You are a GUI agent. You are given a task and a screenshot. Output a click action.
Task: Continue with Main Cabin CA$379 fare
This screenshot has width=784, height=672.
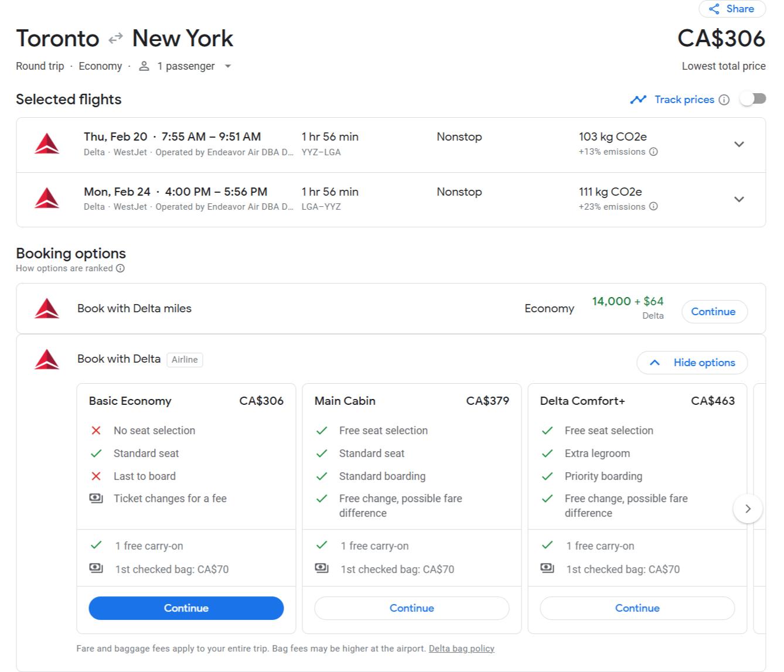(x=411, y=608)
